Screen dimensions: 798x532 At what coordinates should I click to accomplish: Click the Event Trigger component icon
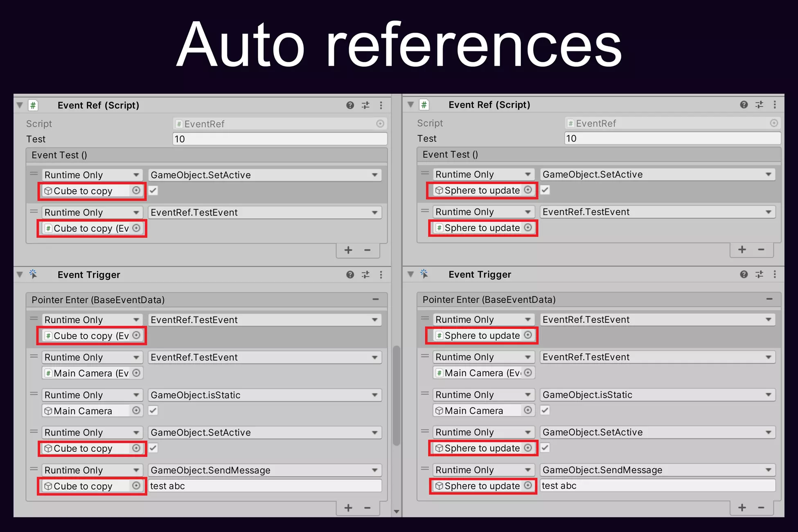coord(33,275)
